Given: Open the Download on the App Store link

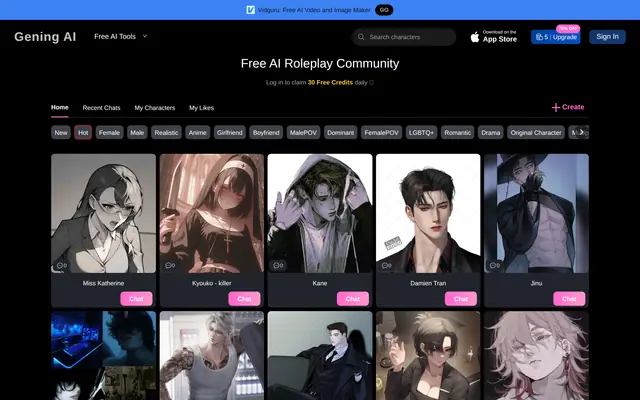Looking at the screenshot, I should click(493, 37).
